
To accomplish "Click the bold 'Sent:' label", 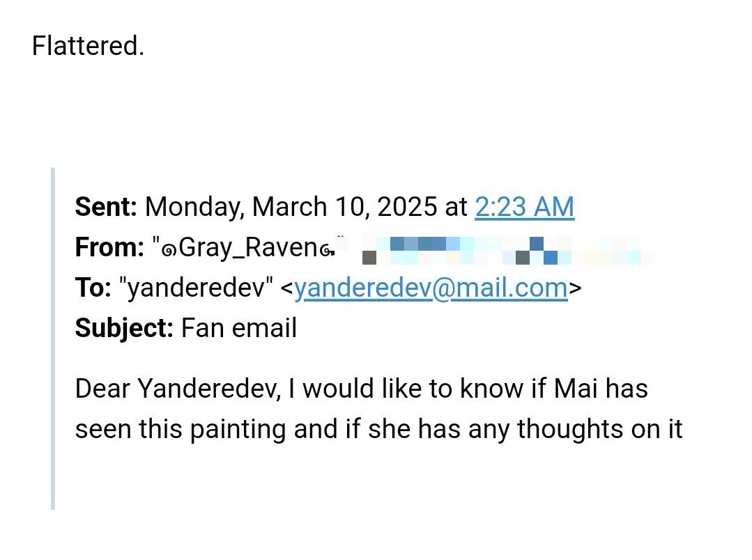I will (x=106, y=207).
